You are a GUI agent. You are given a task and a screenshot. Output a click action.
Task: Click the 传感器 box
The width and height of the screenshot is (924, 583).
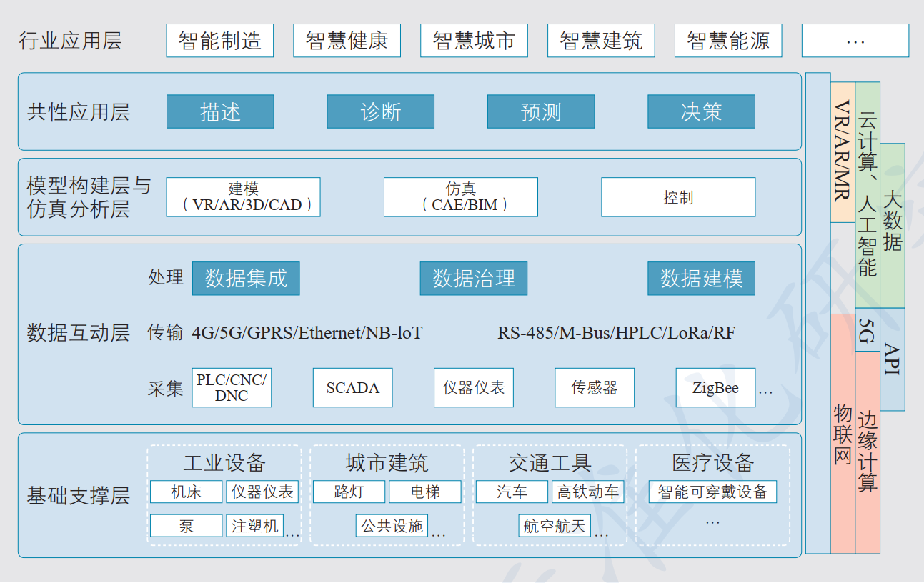click(x=595, y=388)
